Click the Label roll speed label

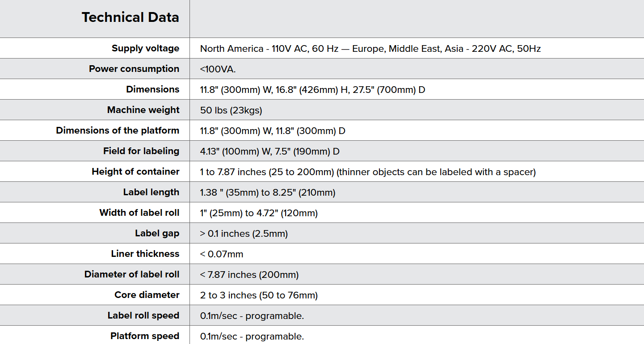143,315
